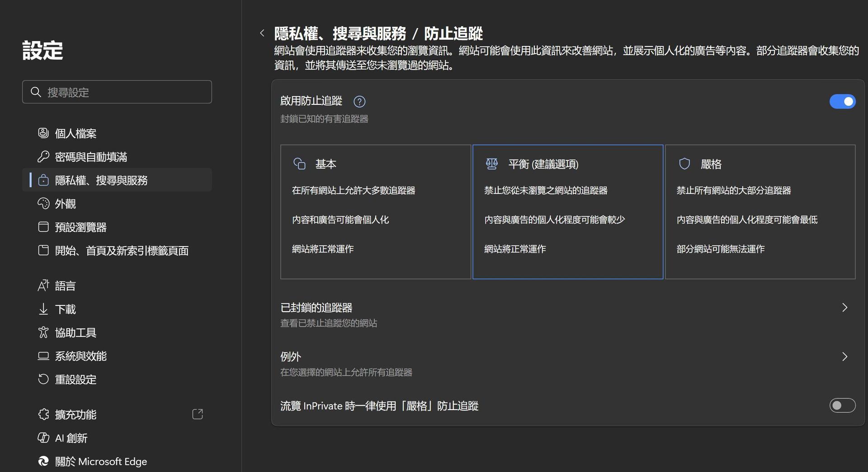The width and height of the screenshot is (868, 472).
Task: Click the laptop icon for 系統與效能
Action: tap(43, 356)
